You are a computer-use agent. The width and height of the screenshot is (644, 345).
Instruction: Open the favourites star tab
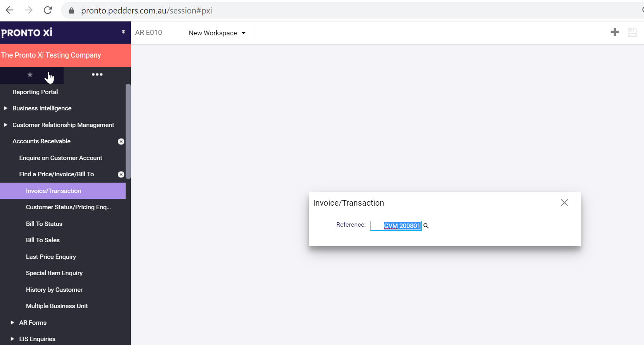pos(30,75)
